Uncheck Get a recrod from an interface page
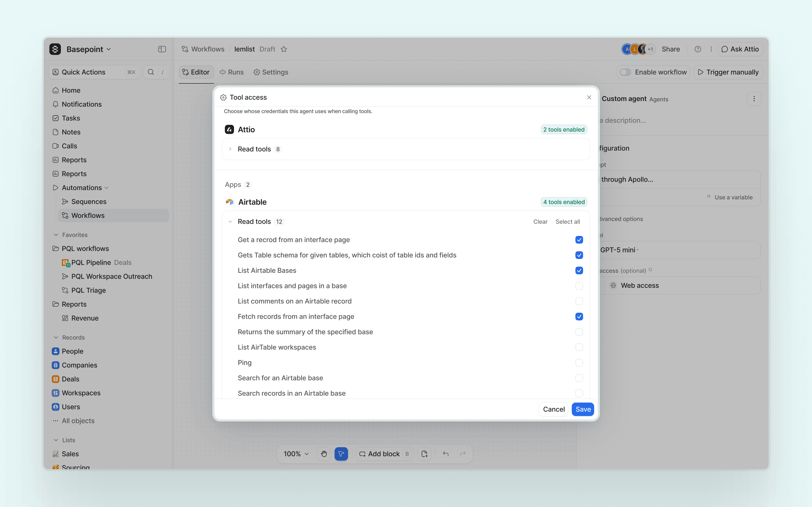Image resolution: width=812 pixels, height=507 pixels. pyautogui.click(x=579, y=240)
